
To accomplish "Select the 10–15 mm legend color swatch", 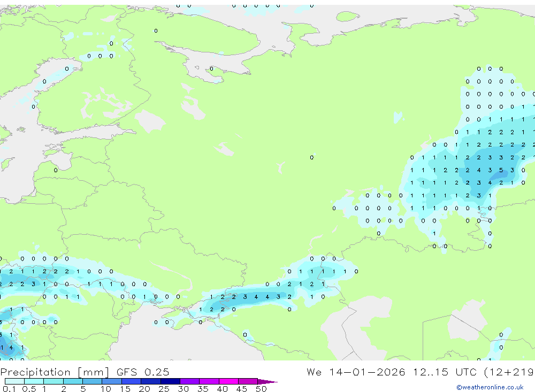I will pos(112,381).
